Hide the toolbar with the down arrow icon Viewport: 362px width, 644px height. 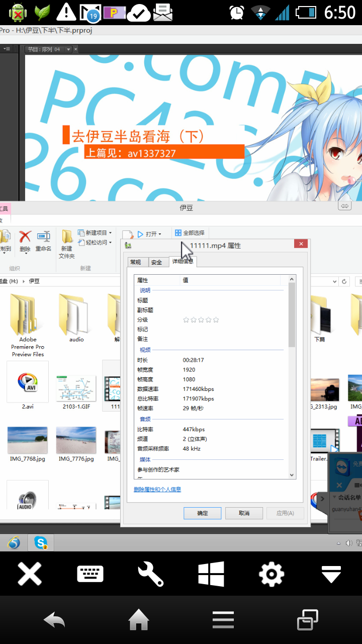pos(332,574)
